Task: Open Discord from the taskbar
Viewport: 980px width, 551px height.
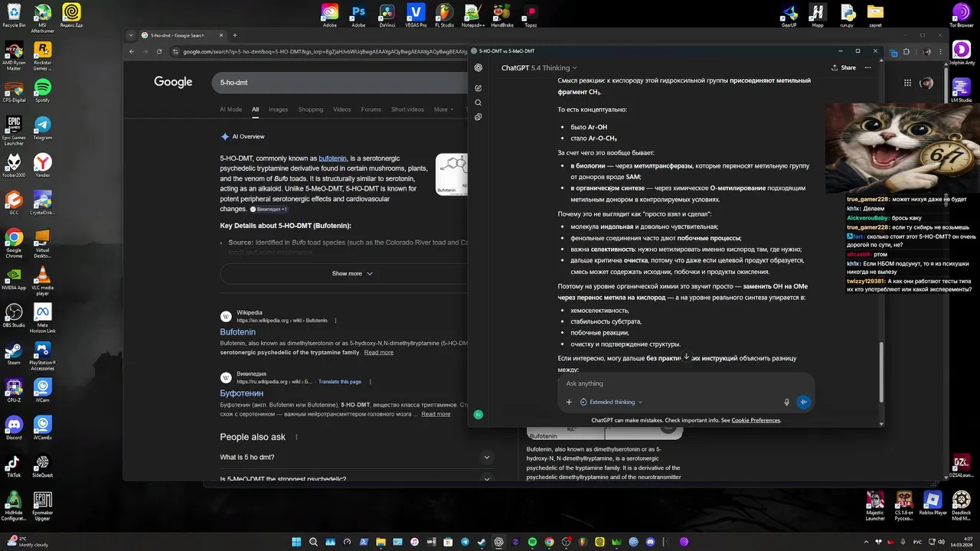Action: pyautogui.click(x=650, y=542)
